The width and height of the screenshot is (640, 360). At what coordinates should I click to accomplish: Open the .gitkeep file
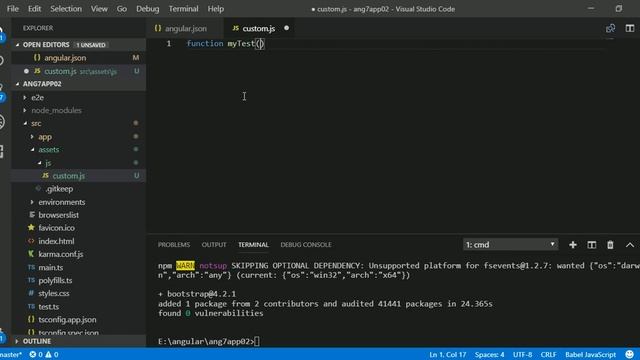pos(78,189)
